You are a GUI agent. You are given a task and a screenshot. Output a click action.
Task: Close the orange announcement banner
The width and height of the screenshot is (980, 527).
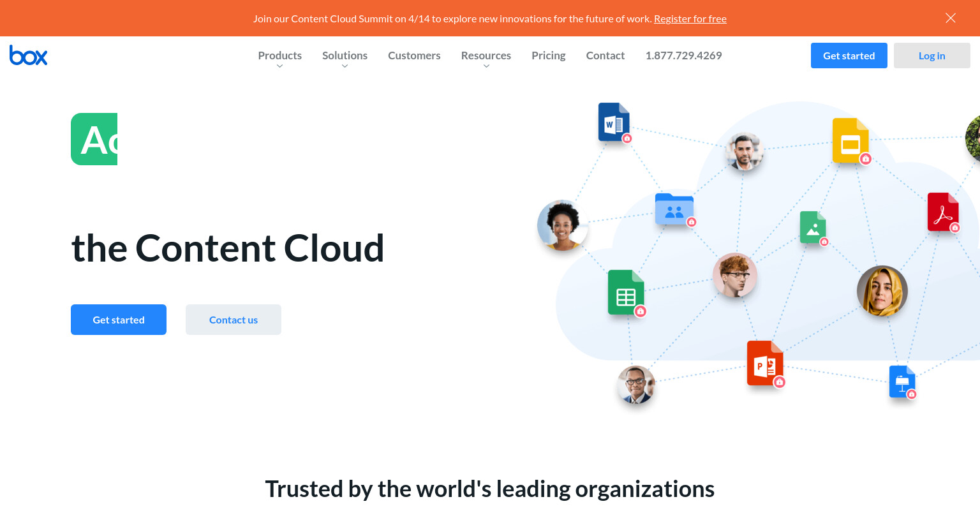pyautogui.click(x=951, y=18)
